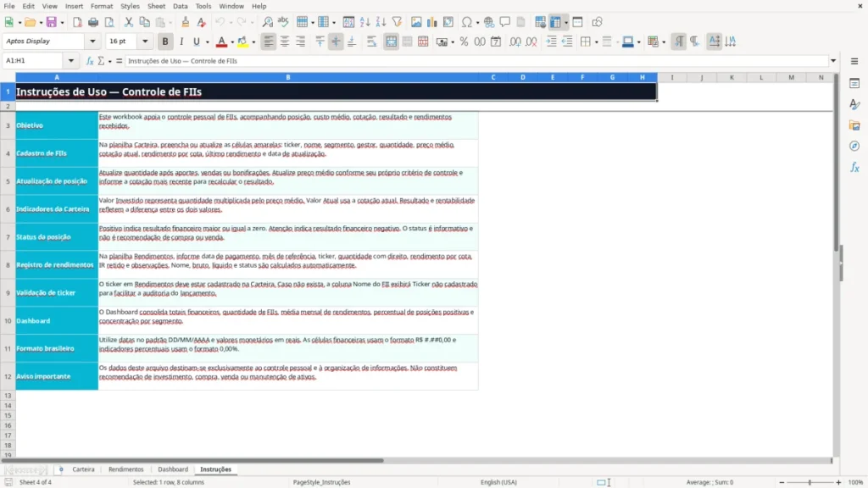Format the cell as date

496,42
